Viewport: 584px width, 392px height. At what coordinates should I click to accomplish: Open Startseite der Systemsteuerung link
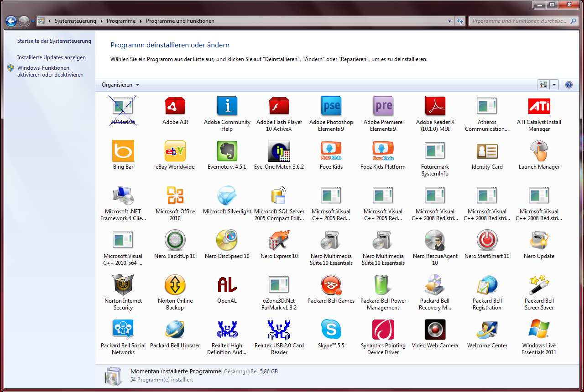click(x=54, y=41)
